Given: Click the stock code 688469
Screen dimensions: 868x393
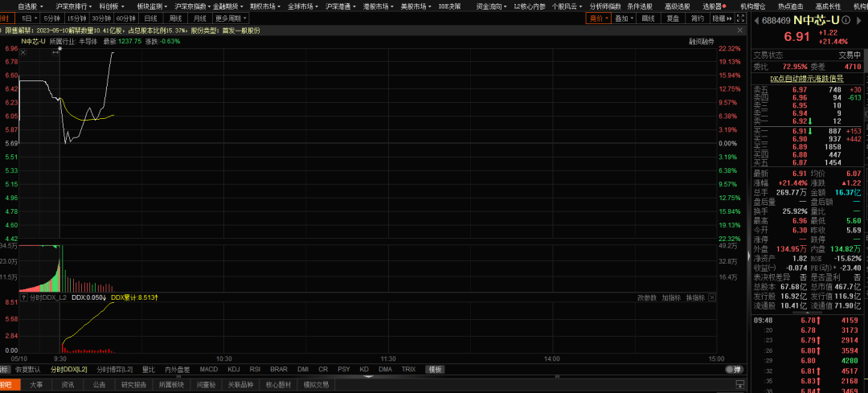Looking at the screenshot, I should (776, 21).
